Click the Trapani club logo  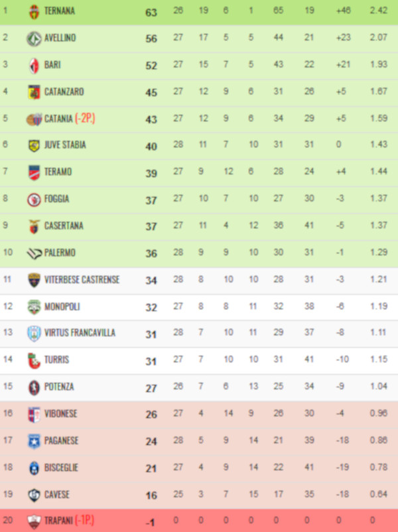[34, 521]
